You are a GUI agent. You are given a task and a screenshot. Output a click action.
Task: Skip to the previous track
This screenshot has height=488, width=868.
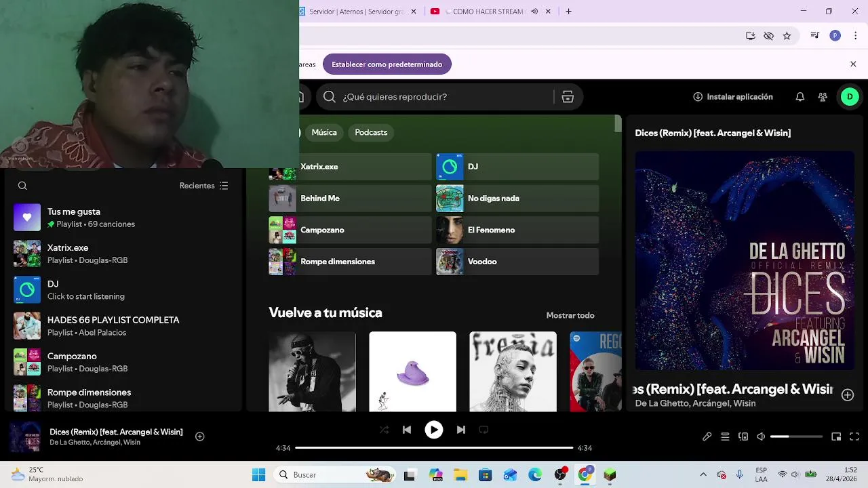[x=407, y=430]
